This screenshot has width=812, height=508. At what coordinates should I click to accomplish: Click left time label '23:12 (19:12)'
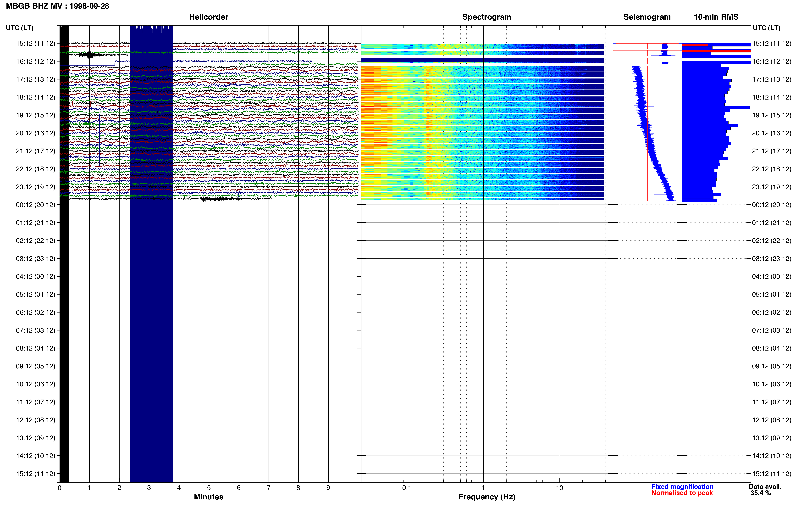point(36,187)
